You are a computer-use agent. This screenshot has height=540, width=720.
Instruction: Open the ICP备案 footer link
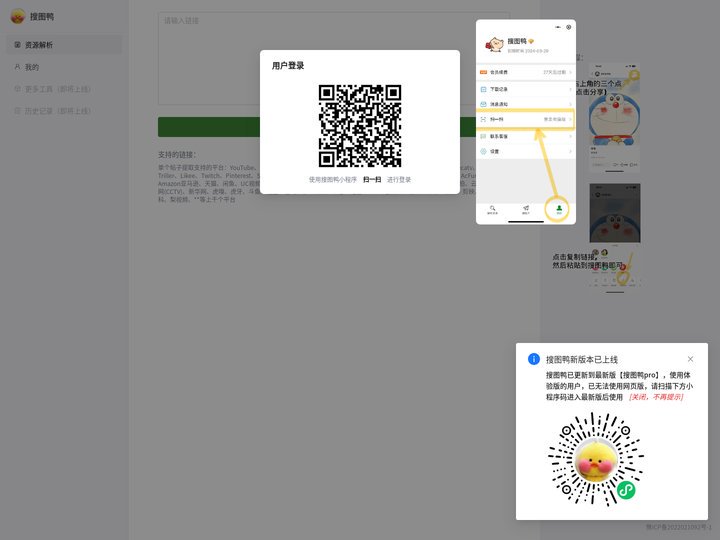[679, 527]
